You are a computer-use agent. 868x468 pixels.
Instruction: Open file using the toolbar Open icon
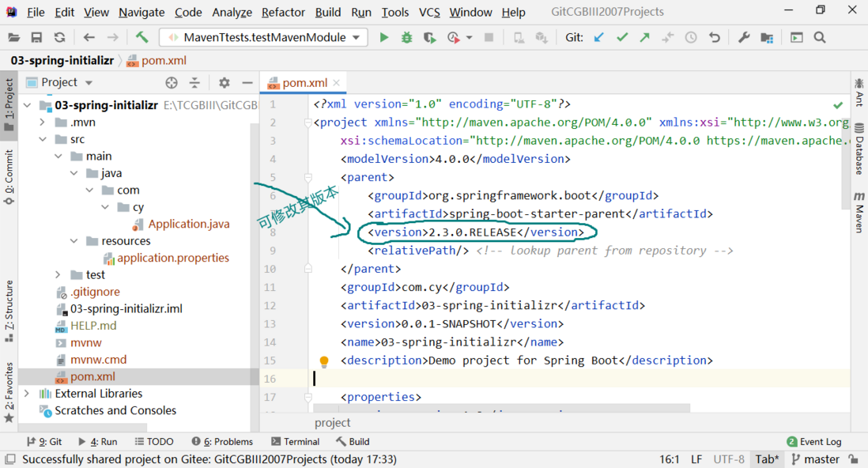pyautogui.click(x=14, y=38)
